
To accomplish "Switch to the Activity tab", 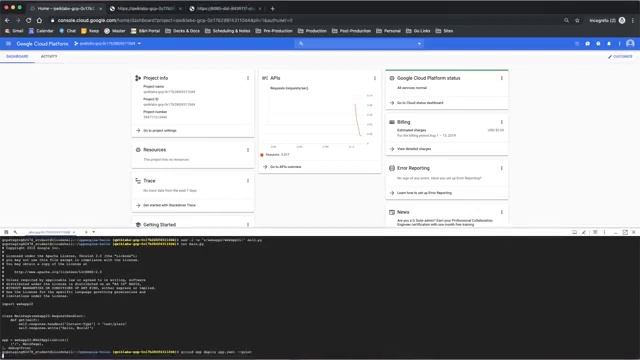I will pos(49,56).
